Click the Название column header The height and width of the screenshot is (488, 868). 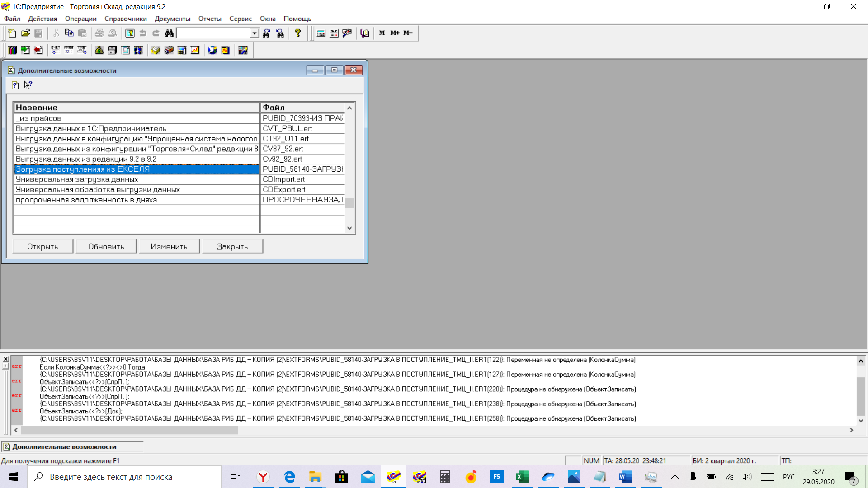(137, 108)
